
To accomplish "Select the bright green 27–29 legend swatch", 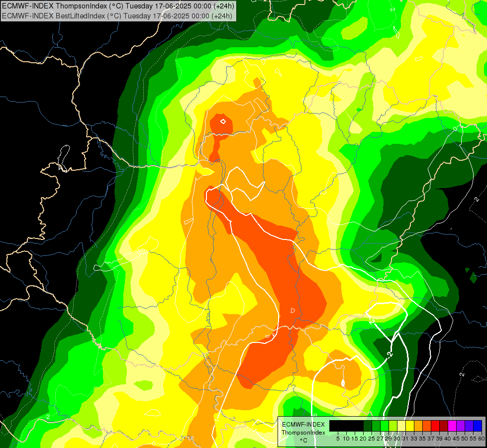I will (x=385, y=426).
